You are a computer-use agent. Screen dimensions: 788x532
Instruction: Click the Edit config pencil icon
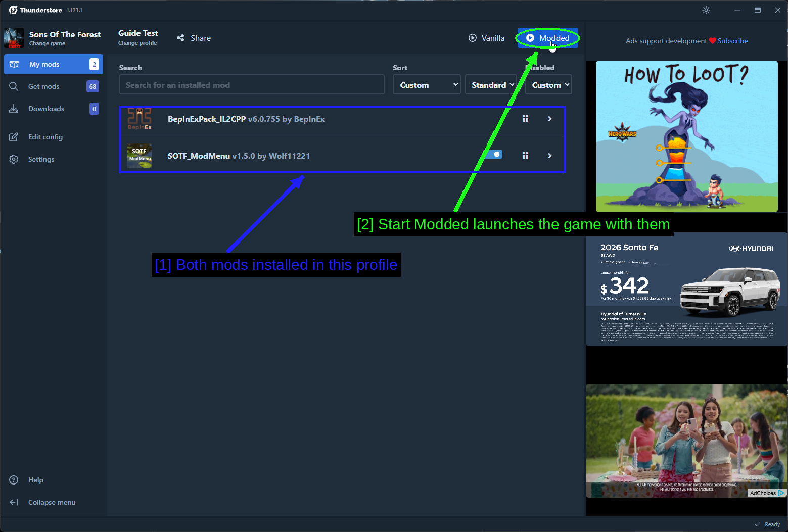(14, 137)
